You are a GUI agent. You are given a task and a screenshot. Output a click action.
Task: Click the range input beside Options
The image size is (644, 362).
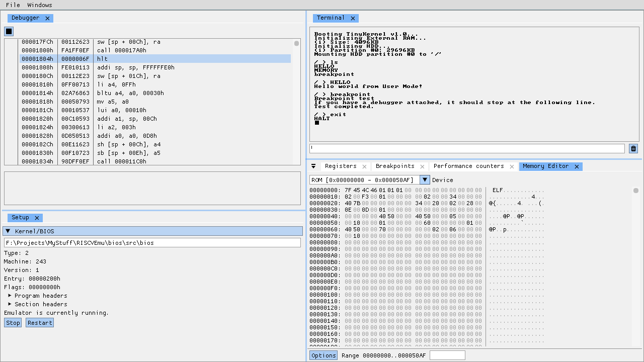(x=447, y=355)
